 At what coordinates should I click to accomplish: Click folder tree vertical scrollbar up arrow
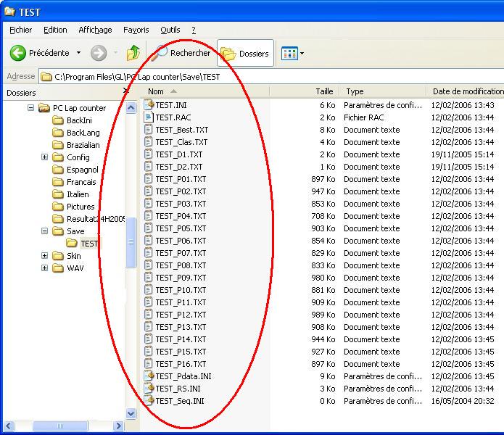tap(131, 107)
